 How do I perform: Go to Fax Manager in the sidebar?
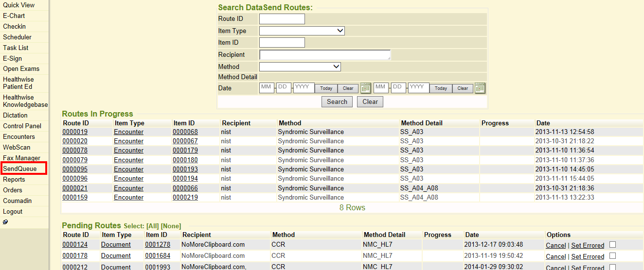21,158
